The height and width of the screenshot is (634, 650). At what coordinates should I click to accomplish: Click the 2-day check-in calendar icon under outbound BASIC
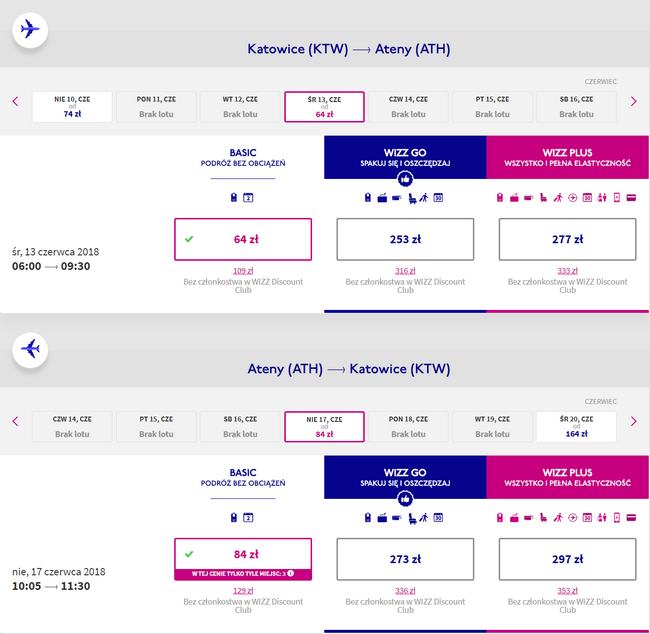tap(248, 198)
